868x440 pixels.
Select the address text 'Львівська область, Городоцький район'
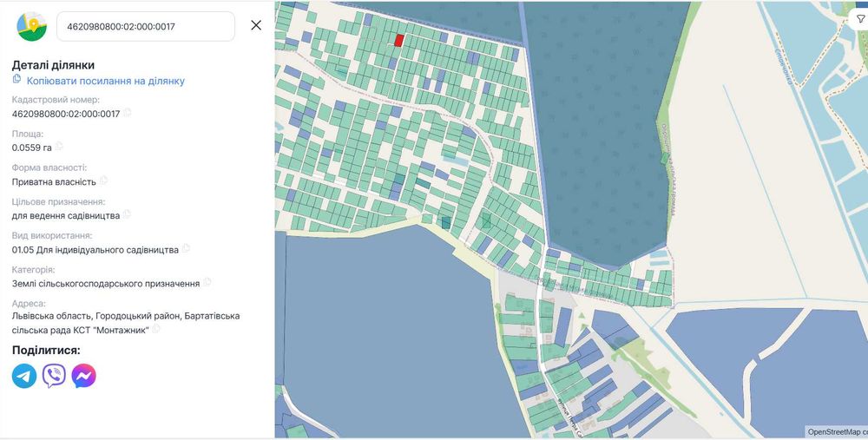click(96, 316)
